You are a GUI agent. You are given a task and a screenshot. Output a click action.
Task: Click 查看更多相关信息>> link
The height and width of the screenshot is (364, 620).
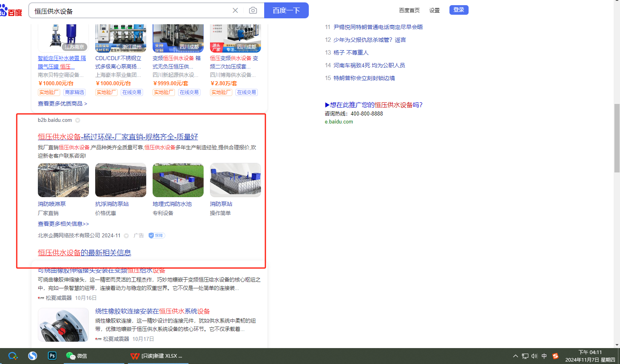click(x=63, y=224)
